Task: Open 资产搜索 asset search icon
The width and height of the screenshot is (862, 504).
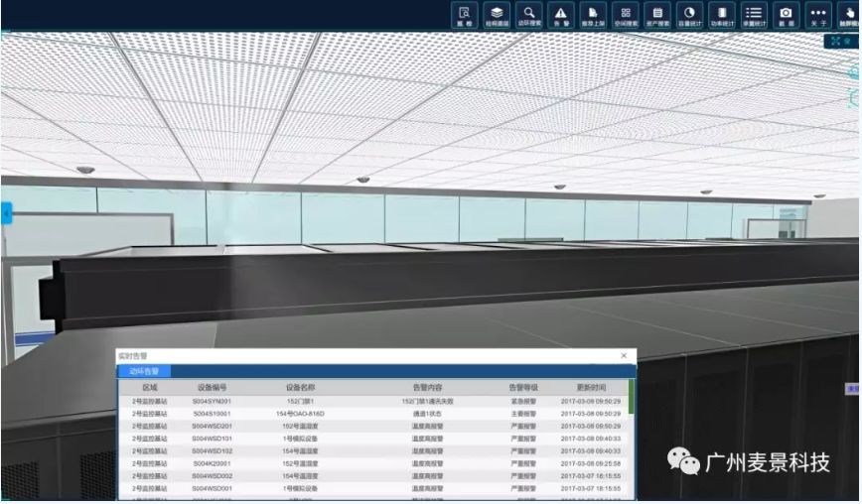Action: 657,15
